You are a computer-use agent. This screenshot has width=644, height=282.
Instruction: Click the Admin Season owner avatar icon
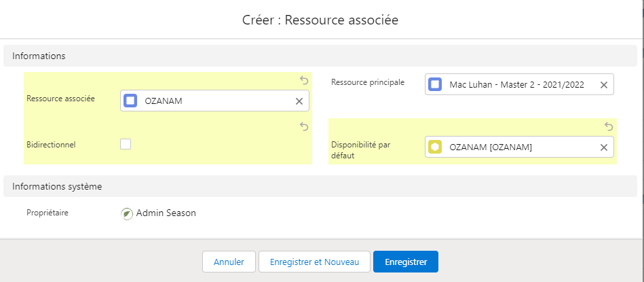pyautogui.click(x=127, y=213)
